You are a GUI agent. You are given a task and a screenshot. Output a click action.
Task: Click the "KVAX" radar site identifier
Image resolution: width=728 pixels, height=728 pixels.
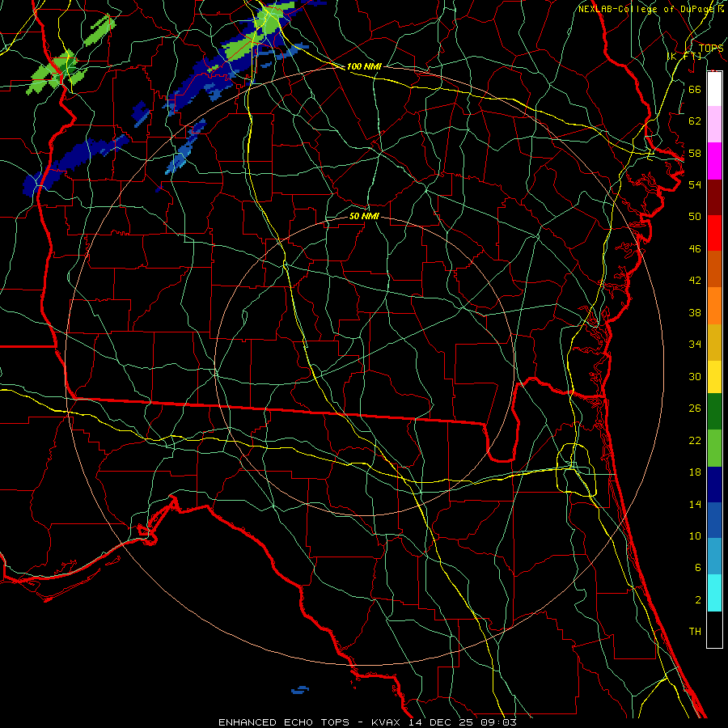pos(387,722)
